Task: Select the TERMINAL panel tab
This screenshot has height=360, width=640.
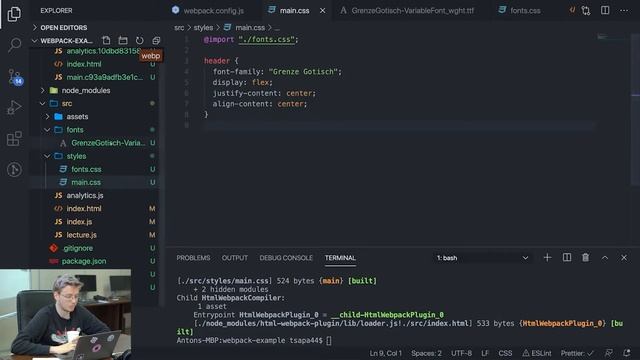Action: pos(340,258)
